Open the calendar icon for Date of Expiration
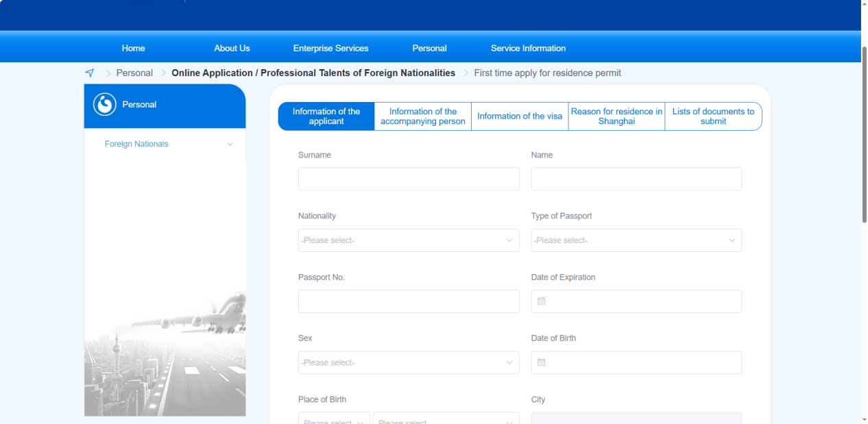Viewport: 868px width, 424px height. (x=541, y=301)
